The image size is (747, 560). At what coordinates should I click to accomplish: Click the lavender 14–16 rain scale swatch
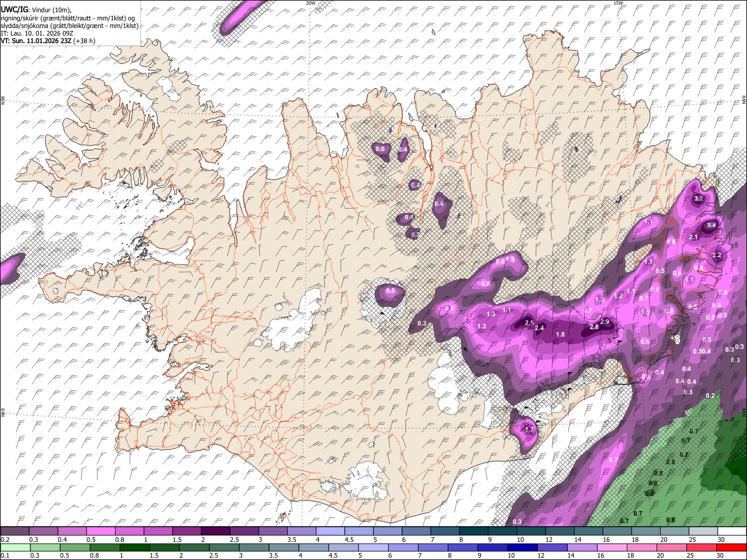click(x=582, y=548)
